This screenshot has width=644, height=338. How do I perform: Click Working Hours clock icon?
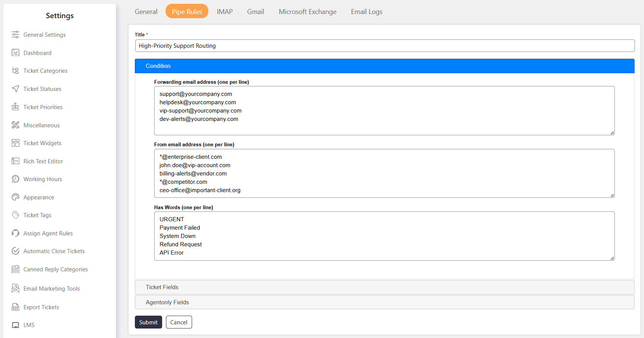[x=15, y=179]
